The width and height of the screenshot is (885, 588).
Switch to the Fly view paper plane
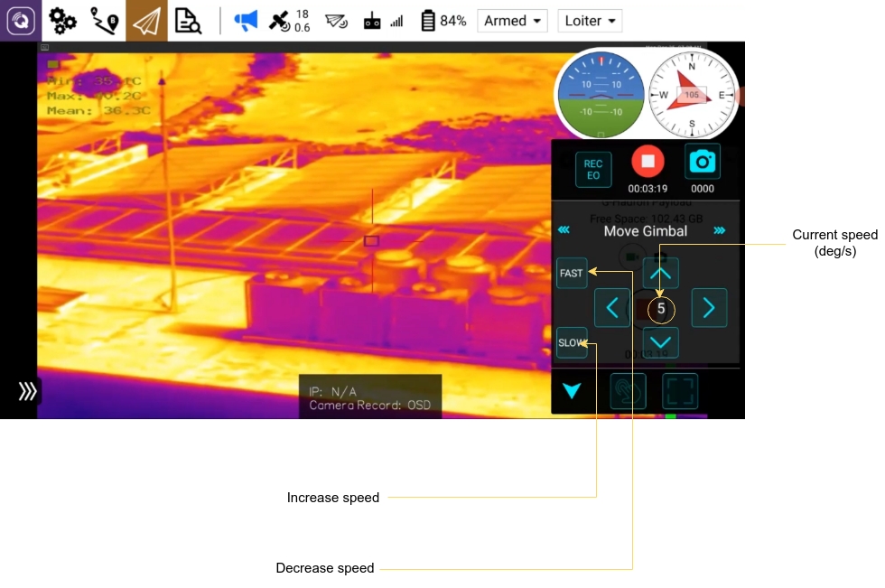point(146,21)
